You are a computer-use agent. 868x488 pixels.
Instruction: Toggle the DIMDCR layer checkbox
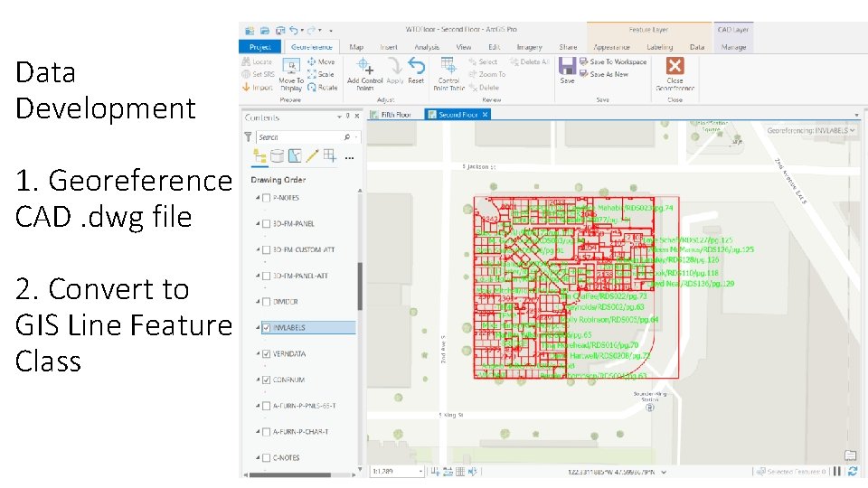[266, 302]
